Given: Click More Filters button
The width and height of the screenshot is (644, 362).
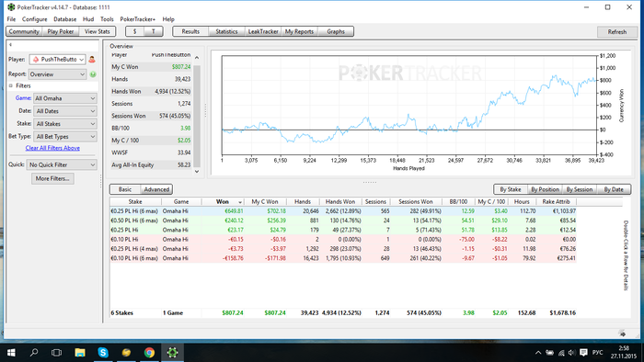Looking at the screenshot, I should click(52, 179).
